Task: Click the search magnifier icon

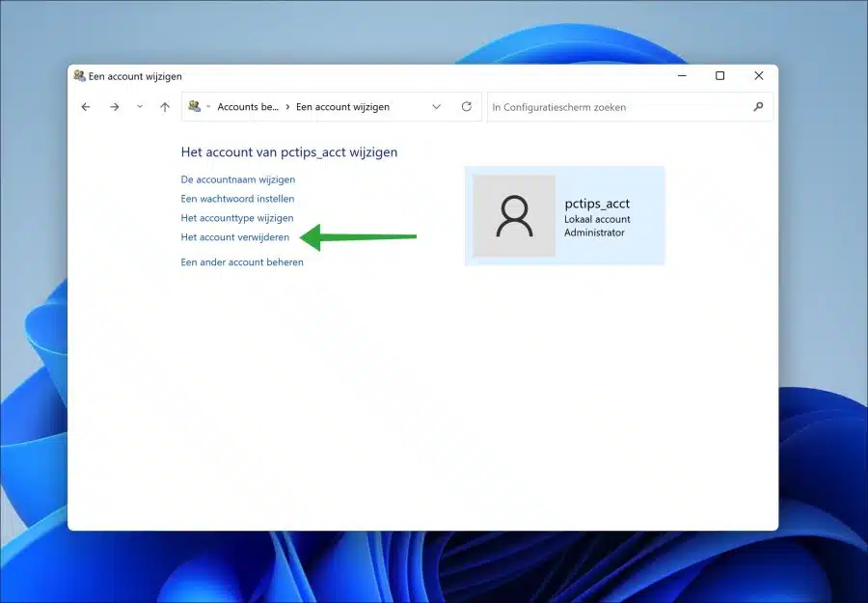Action: tap(758, 107)
